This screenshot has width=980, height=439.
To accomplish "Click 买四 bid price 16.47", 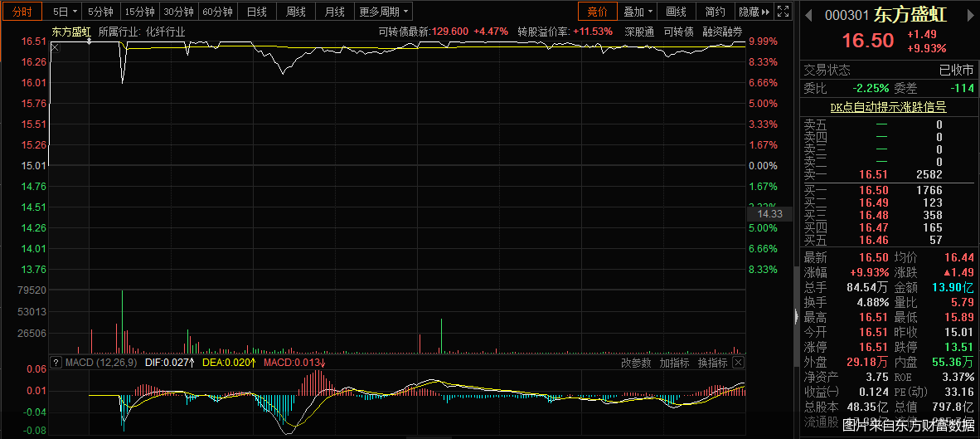I will click(x=873, y=227).
